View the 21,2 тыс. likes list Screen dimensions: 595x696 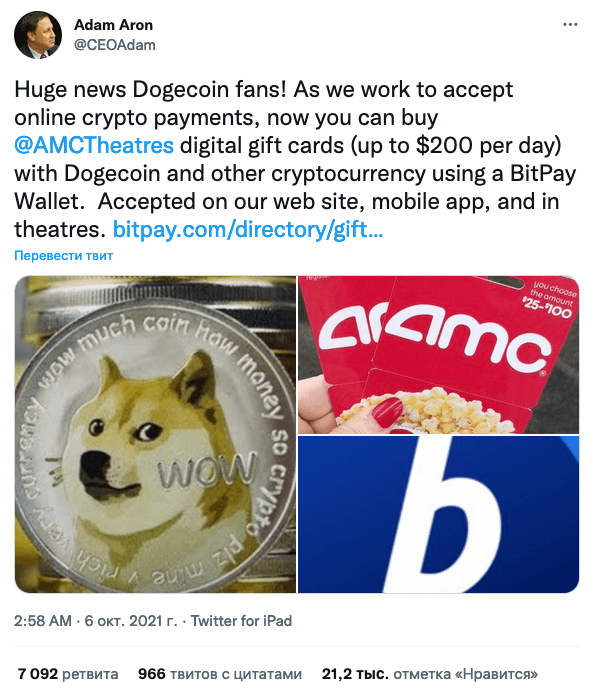click(x=430, y=674)
